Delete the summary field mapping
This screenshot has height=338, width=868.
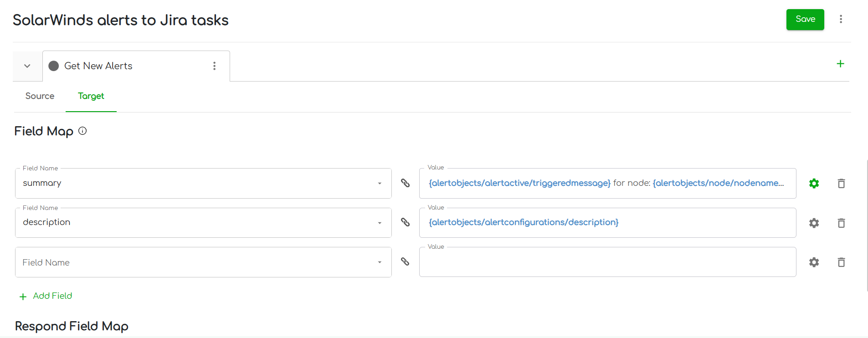click(x=842, y=184)
